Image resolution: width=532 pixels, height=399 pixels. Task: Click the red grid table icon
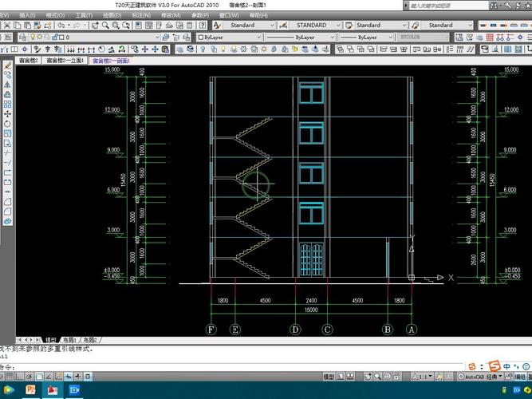(490, 37)
